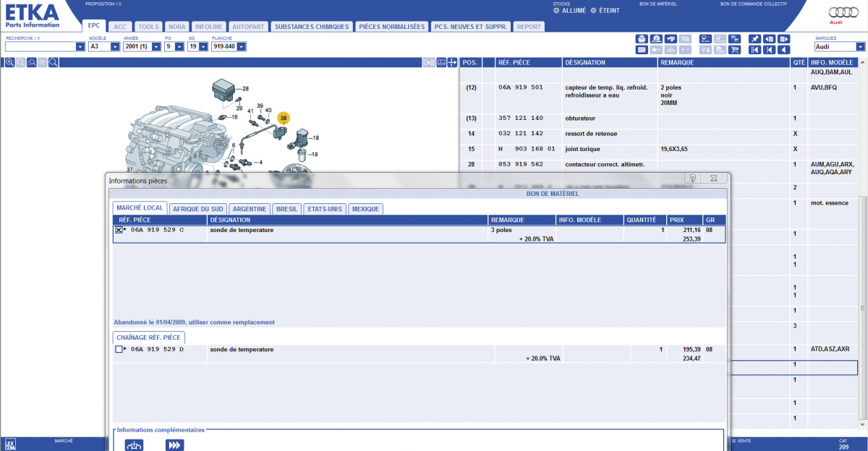Click the shopping cart icon in the toolbar

(x=734, y=50)
